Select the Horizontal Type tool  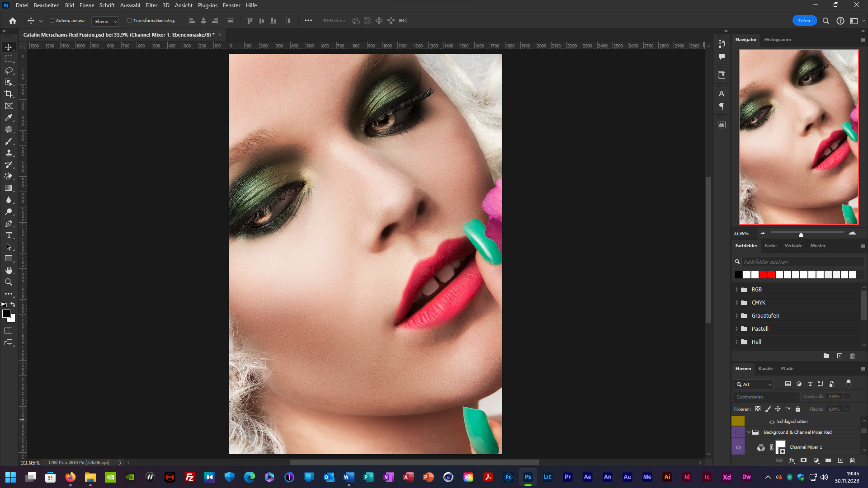(9, 235)
